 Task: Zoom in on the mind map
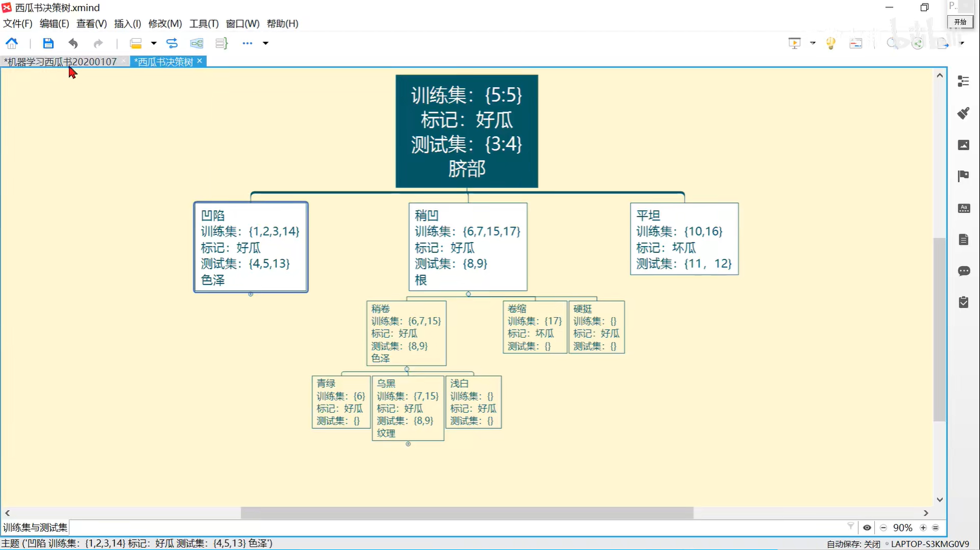pyautogui.click(x=923, y=528)
